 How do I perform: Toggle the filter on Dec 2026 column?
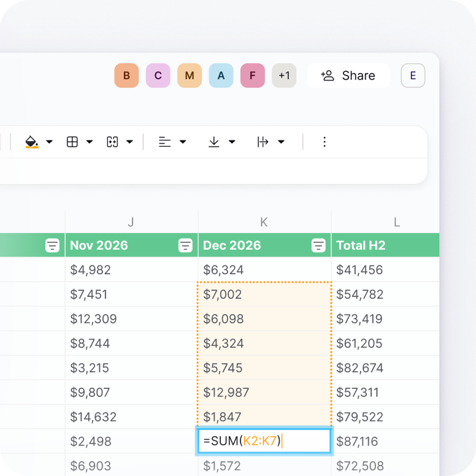pos(318,245)
